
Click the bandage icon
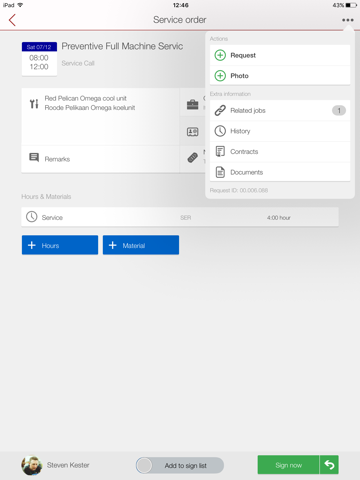193,158
